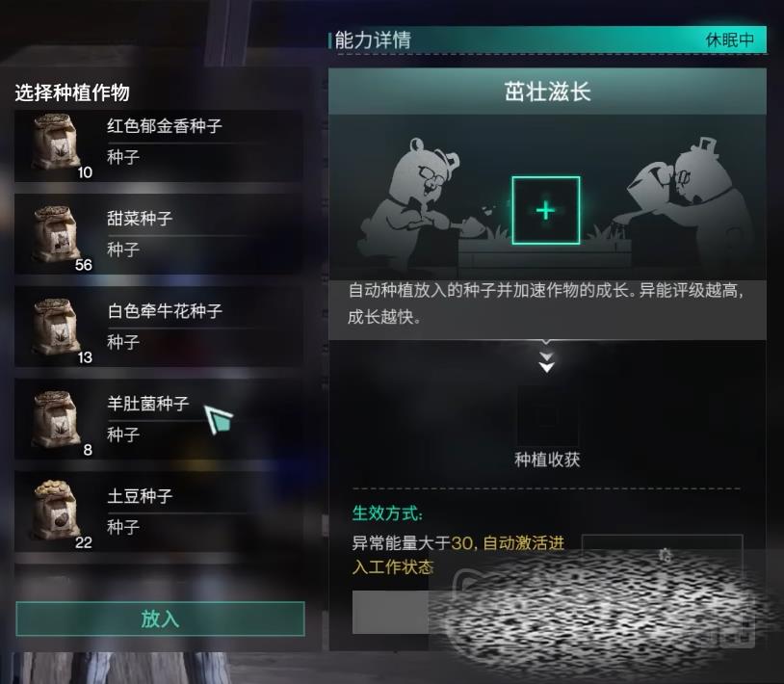Click the 茁壮滋长 ability title bar
Viewport: 784px width, 684px height.
point(547,92)
